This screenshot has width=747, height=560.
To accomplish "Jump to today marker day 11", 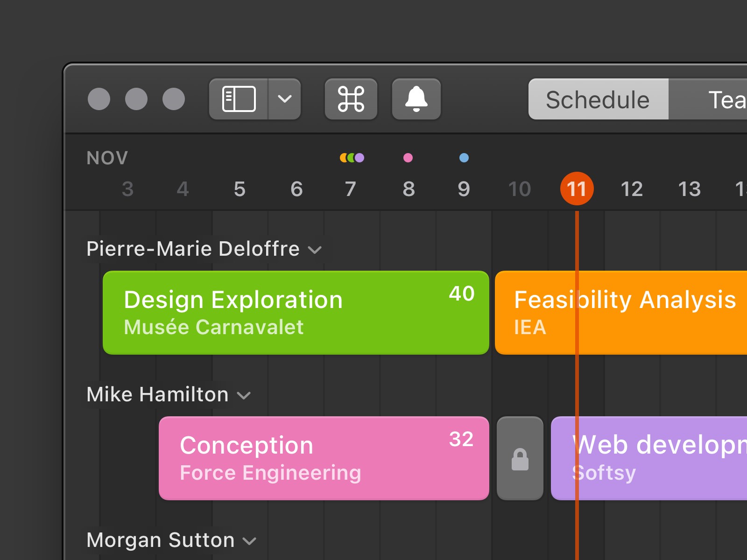I will click(577, 189).
